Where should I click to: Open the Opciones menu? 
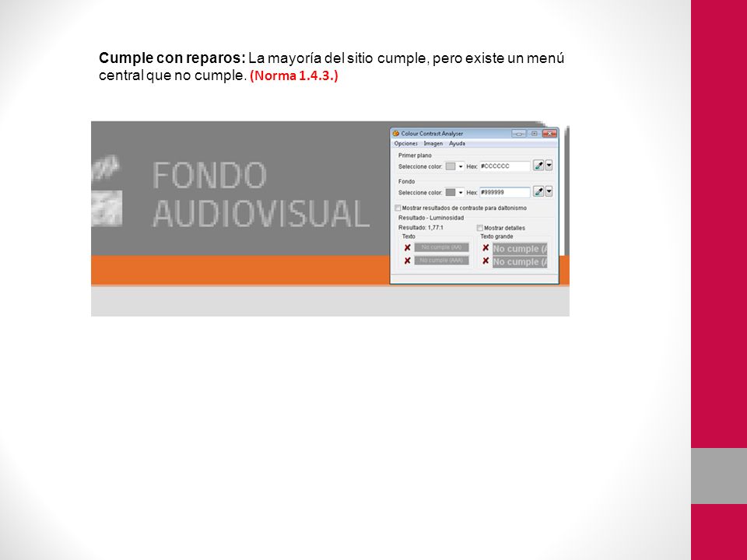point(406,143)
